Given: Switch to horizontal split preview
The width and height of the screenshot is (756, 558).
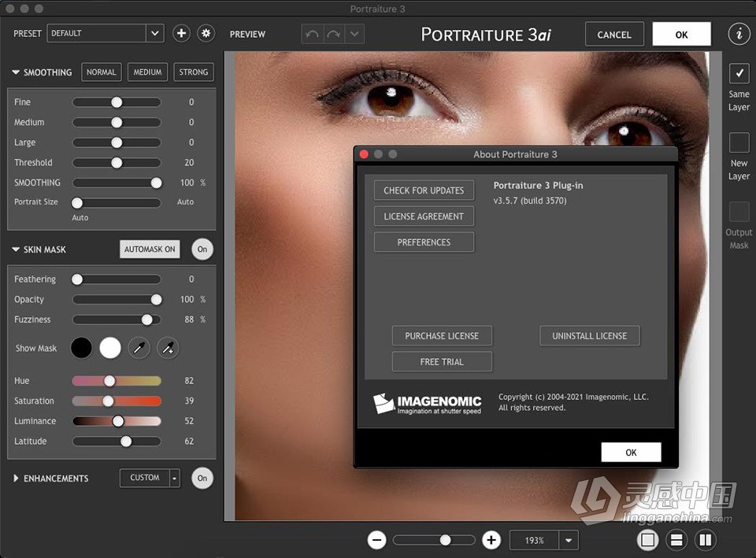Looking at the screenshot, I should tap(676, 540).
